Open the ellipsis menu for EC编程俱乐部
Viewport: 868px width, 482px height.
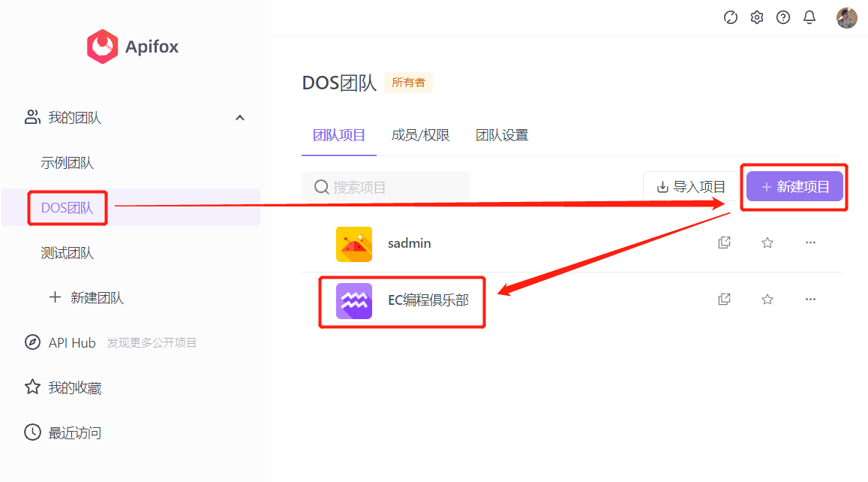(810, 298)
